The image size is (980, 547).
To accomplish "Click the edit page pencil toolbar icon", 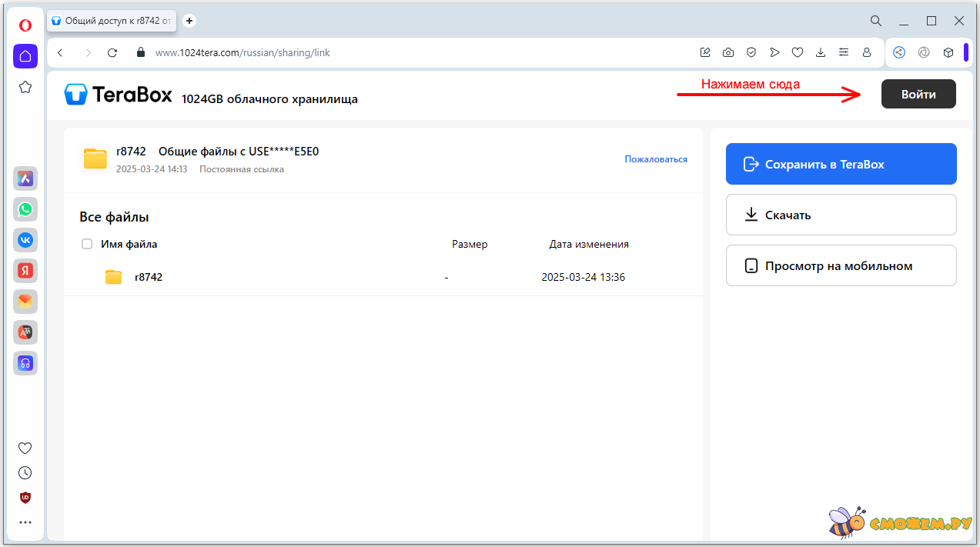I will (x=705, y=53).
